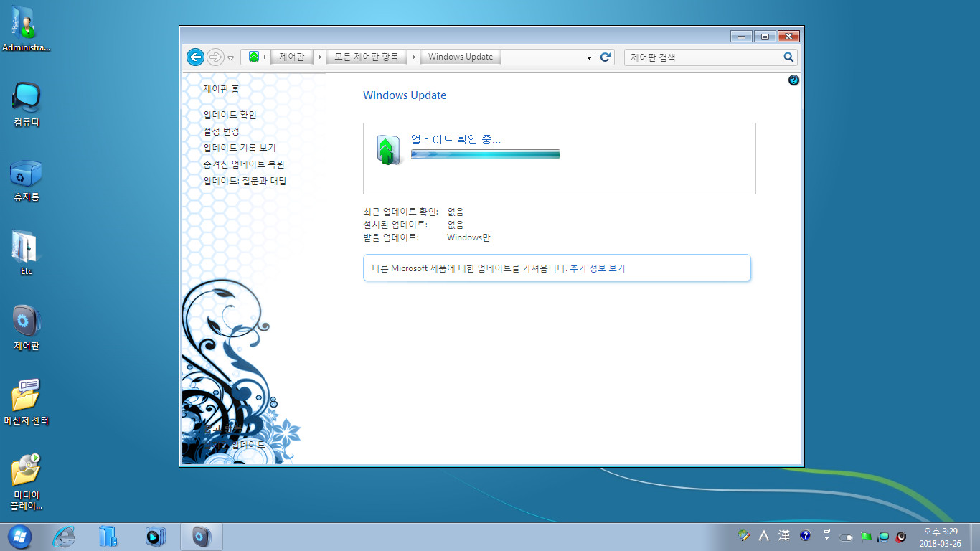
Task: Open the media player taskbar icon
Action: (x=155, y=536)
